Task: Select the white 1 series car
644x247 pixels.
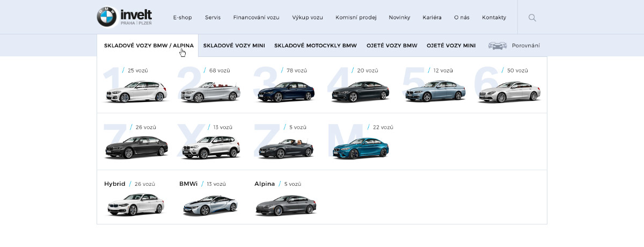Action: (136, 91)
